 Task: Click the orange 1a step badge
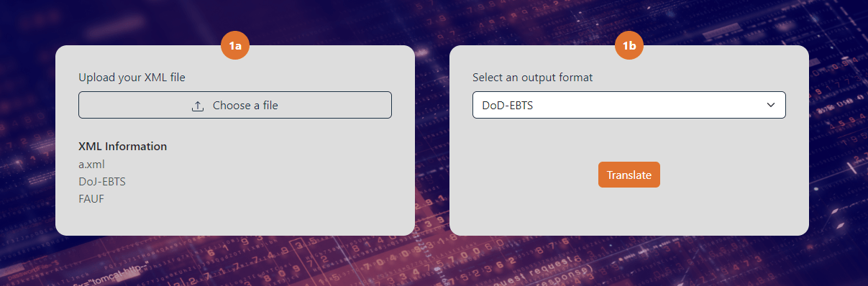point(235,46)
